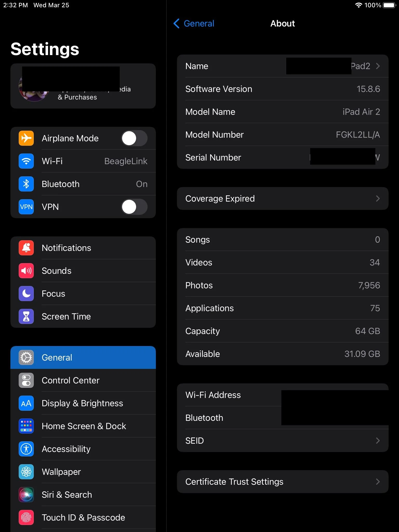Open Wallpaper settings

(x=83, y=472)
